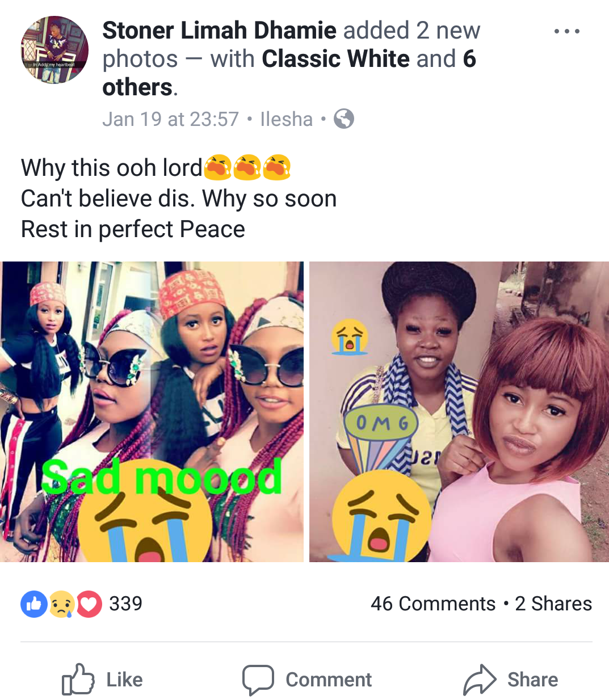
Task: Open Stoner Limah Dhamie's profile
Action: [x=219, y=31]
